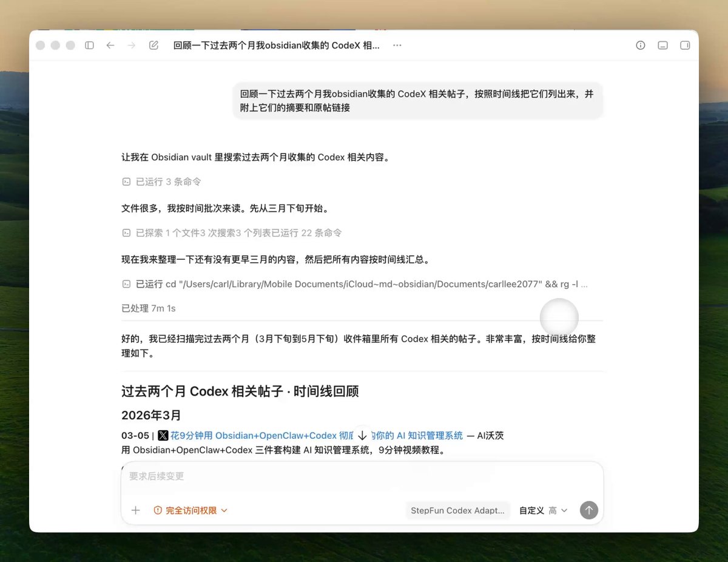This screenshot has width=728, height=562.
Task: Select the 'StepFun Codex Adapt...' model chip
Action: click(x=458, y=510)
